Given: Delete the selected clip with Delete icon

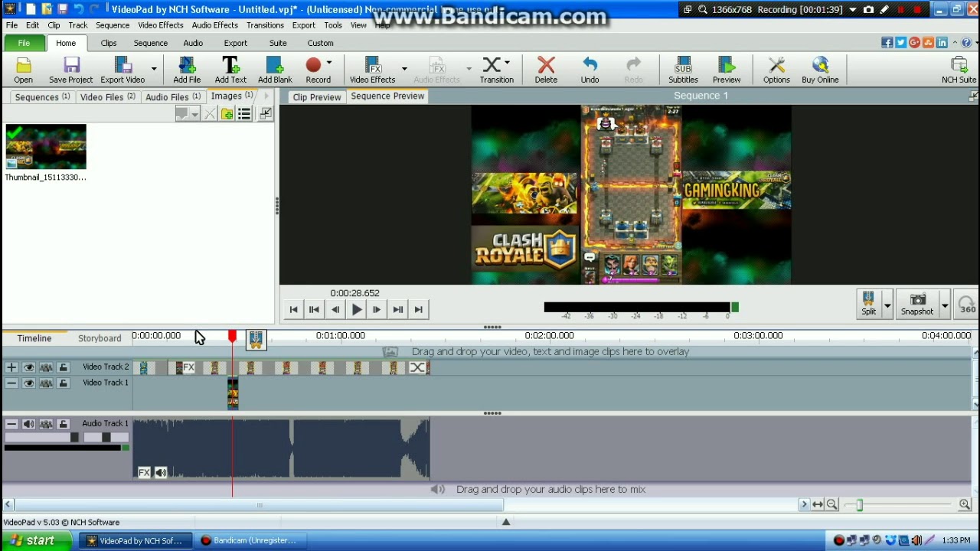Looking at the screenshot, I should pyautogui.click(x=546, y=70).
